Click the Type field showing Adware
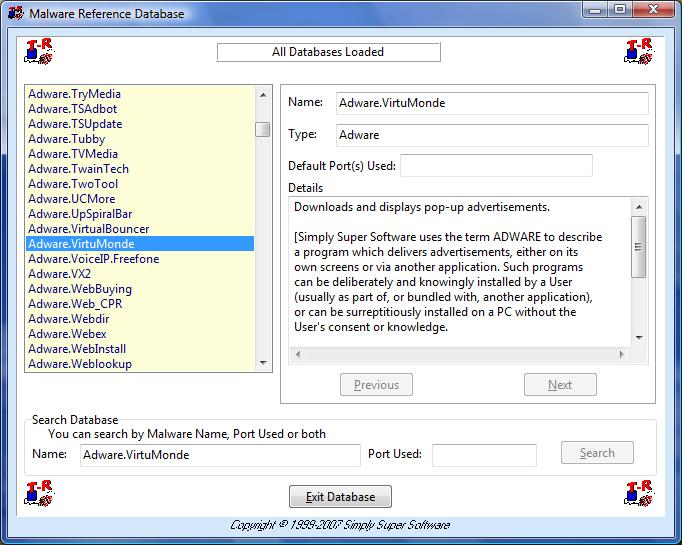The width and height of the screenshot is (682, 545). [492, 135]
